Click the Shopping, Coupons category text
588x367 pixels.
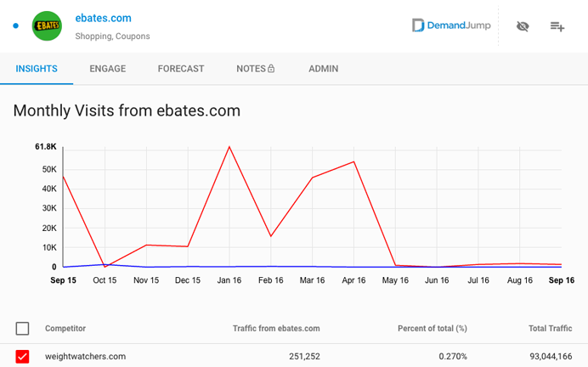click(112, 36)
